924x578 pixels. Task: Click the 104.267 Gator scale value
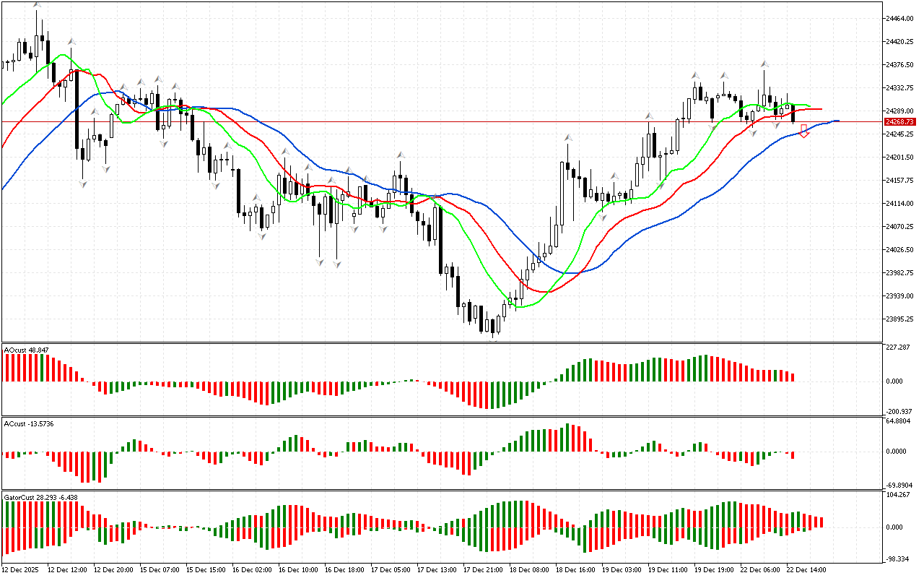pos(899,495)
